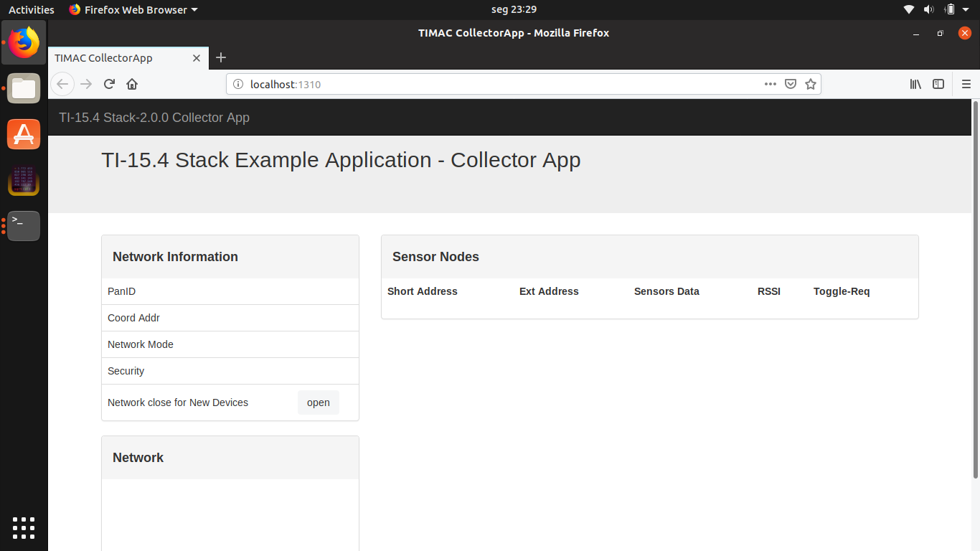The height and width of the screenshot is (551, 980).
Task: Click the Collector App page title heading
Action: tap(341, 159)
